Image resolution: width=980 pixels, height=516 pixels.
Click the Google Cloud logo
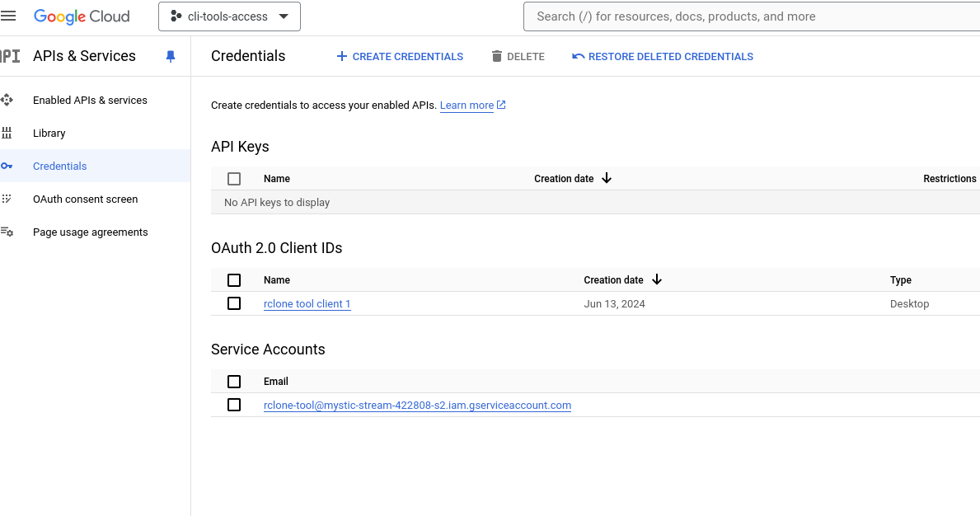[x=82, y=16]
